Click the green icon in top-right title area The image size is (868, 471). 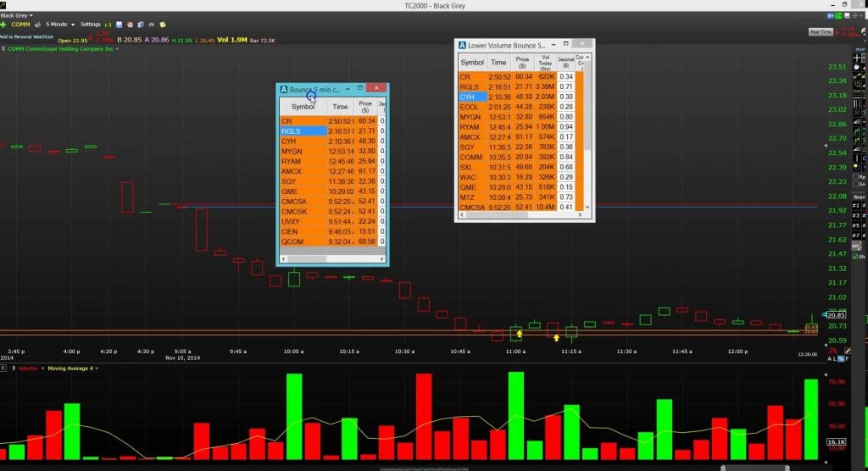pyautogui.click(x=838, y=15)
